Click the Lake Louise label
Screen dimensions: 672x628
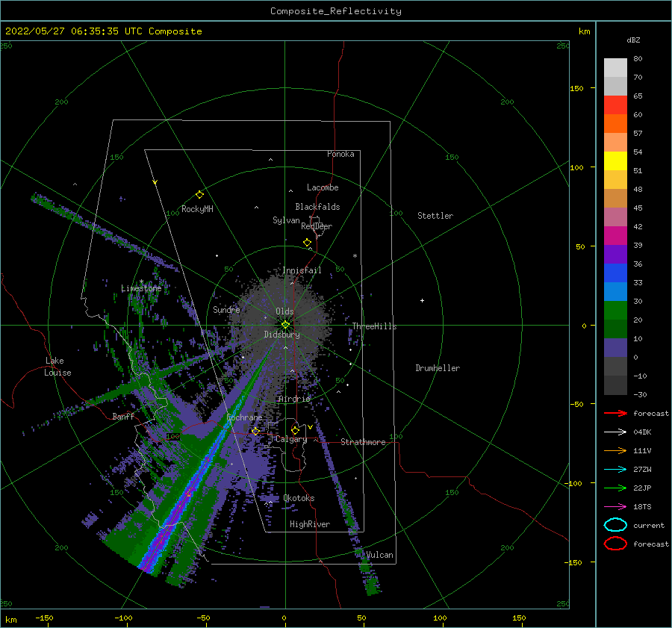click(57, 367)
